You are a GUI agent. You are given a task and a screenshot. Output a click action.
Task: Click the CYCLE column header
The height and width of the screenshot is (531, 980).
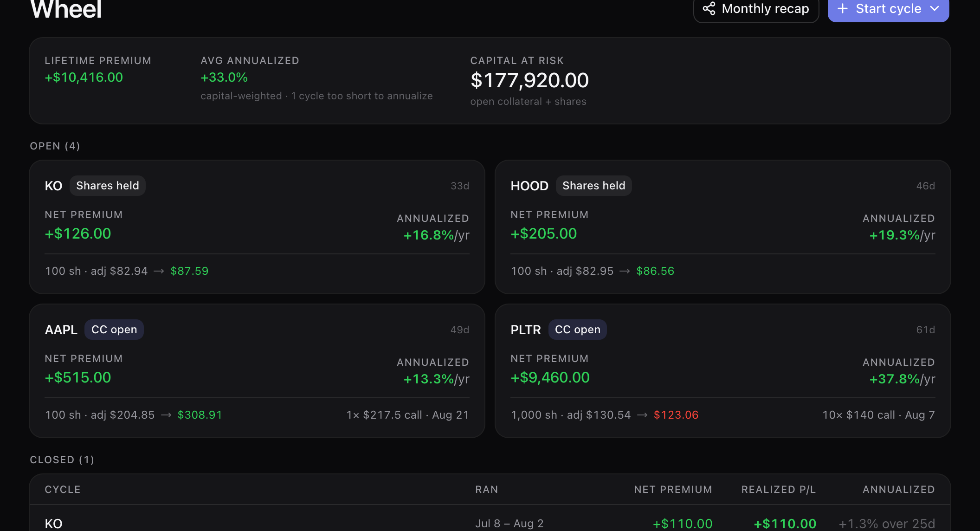pos(63,490)
